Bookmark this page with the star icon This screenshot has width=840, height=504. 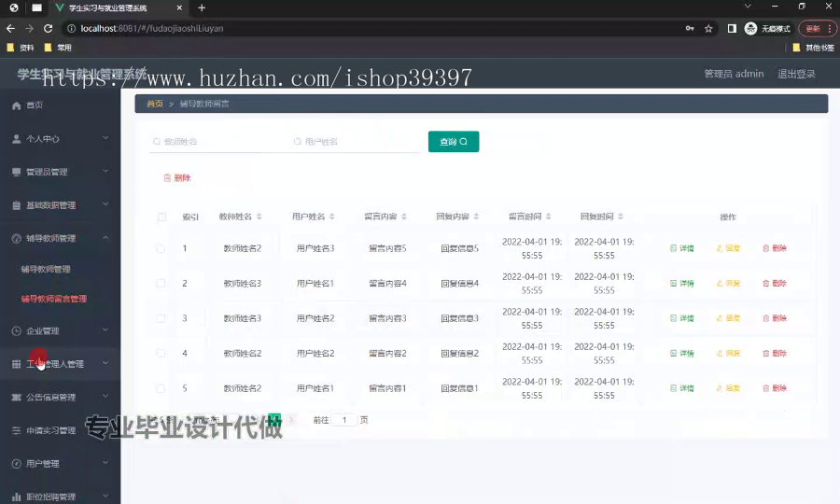pos(708,28)
